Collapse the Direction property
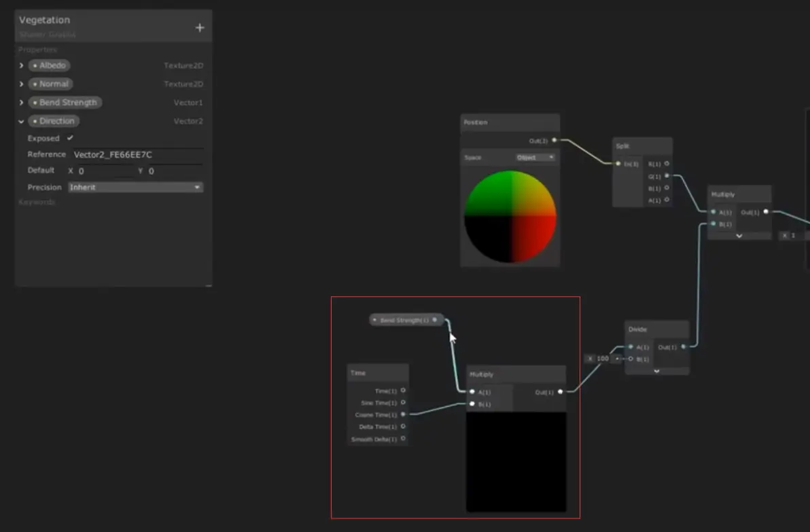Viewport: 810px width, 532px height. pyautogui.click(x=21, y=122)
